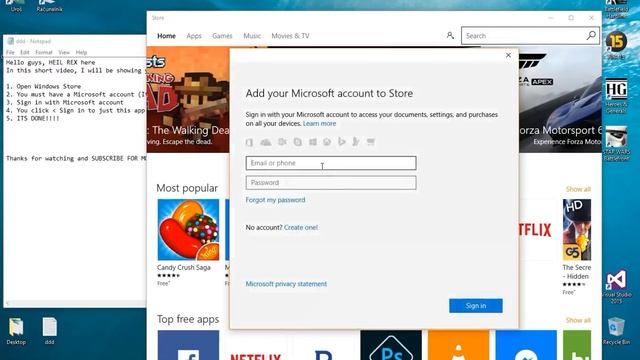Image resolution: width=640 pixels, height=360 pixels.
Task: Click the Forgot my password link
Action: [275, 200]
